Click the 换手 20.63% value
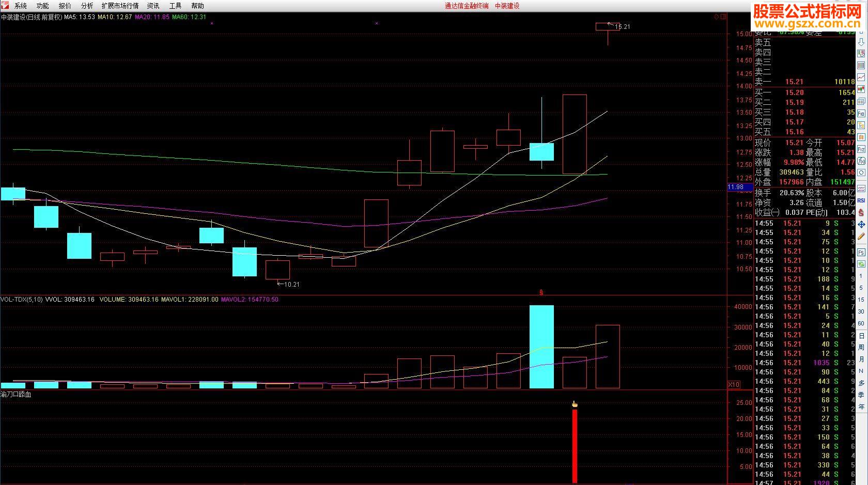Viewport: 868px width, 485px height. pos(792,193)
